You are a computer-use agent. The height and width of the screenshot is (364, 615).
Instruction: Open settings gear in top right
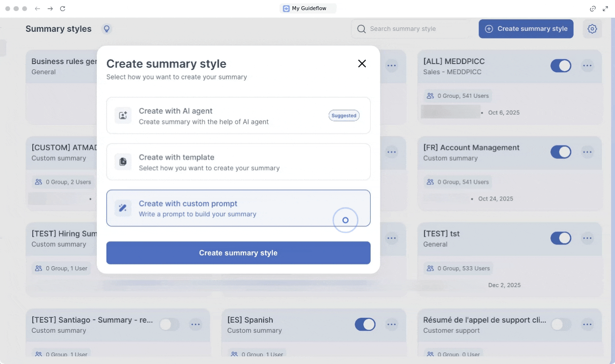pyautogui.click(x=592, y=29)
